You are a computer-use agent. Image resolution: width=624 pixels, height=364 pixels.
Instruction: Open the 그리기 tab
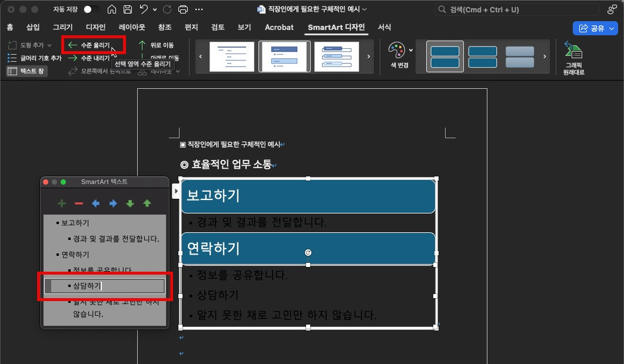point(63,27)
